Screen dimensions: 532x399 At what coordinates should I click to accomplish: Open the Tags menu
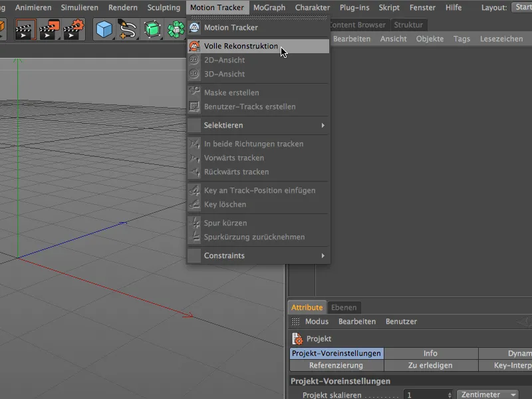pos(462,39)
